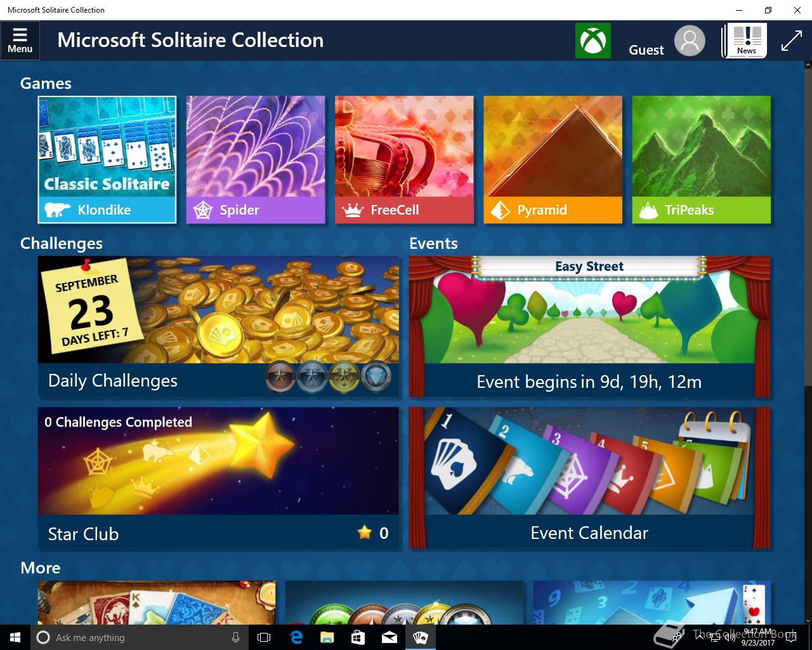This screenshot has height=650, width=812.
Task: Click the Solitaire Collection taskbar icon
Action: [x=421, y=637]
